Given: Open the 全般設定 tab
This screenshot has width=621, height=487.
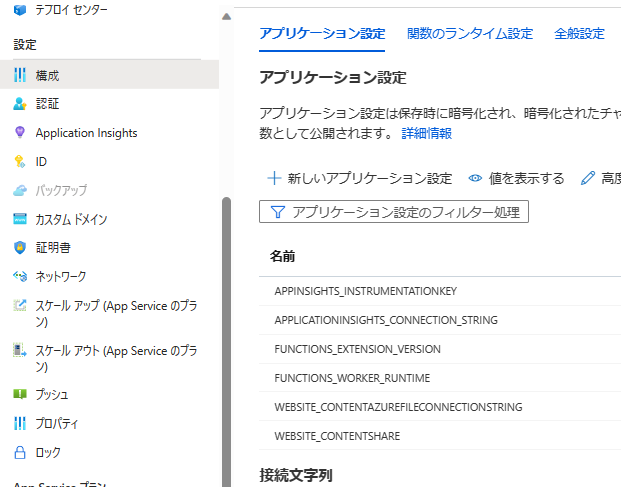Looking at the screenshot, I should point(579,34).
